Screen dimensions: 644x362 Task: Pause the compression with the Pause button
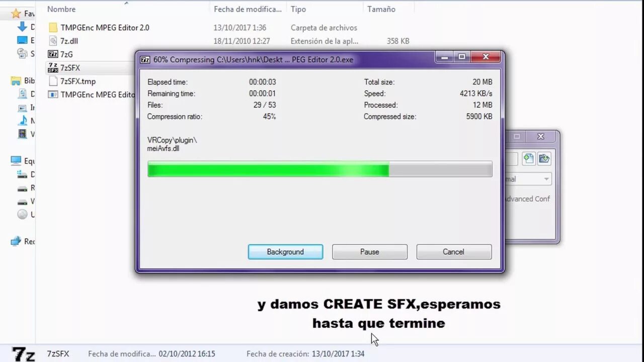(x=369, y=251)
